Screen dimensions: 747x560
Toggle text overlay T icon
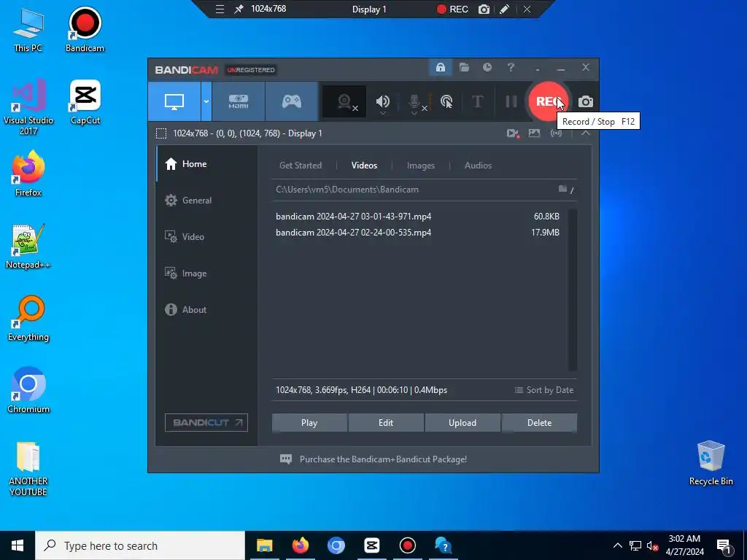click(x=477, y=101)
